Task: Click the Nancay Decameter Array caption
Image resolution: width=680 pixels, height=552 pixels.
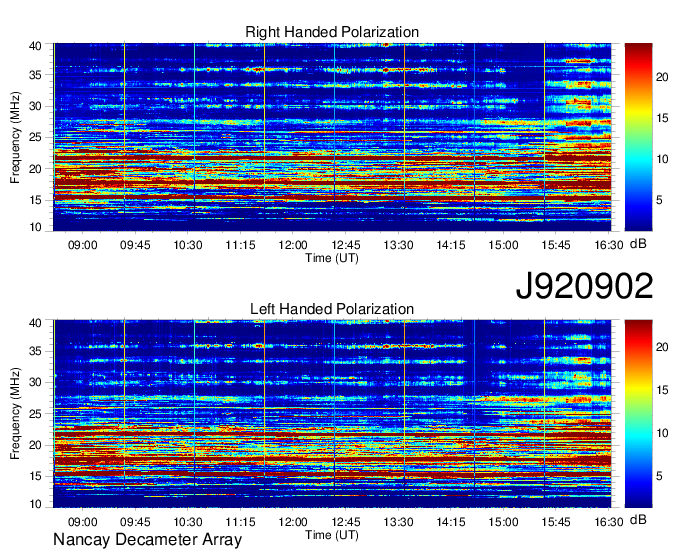Action: pos(147,539)
